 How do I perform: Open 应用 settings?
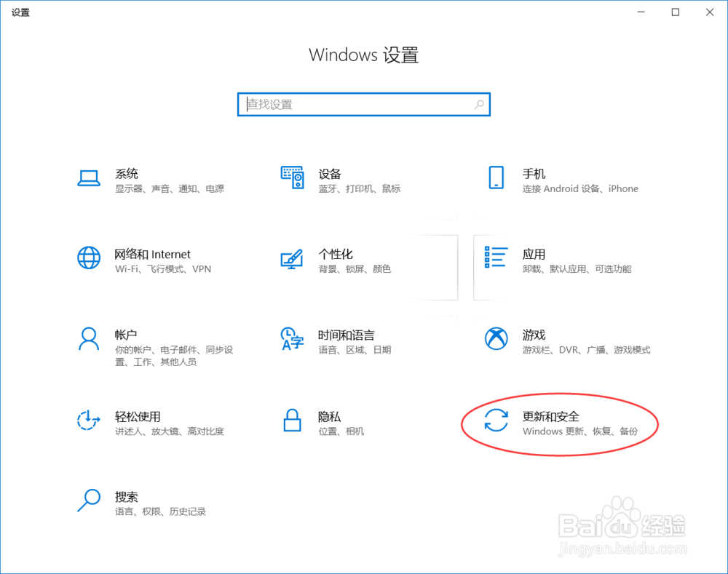[534, 254]
